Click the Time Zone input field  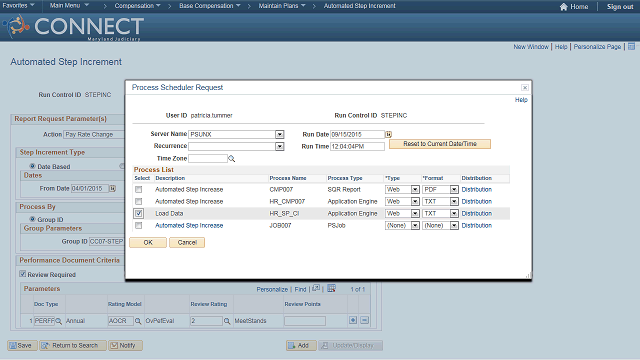click(x=208, y=158)
